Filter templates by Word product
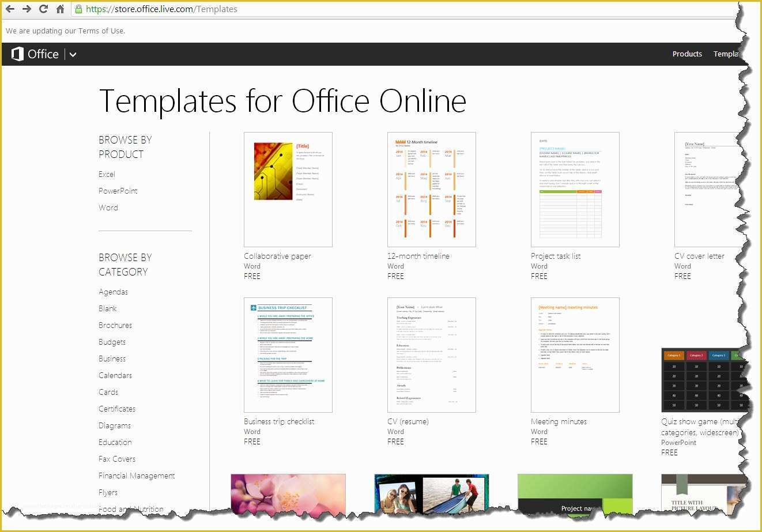This screenshot has height=532, width=762. pyautogui.click(x=108, y=207)
